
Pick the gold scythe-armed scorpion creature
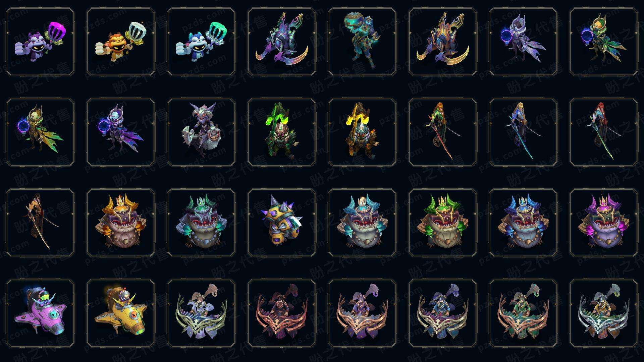click(x=443, y=42)
